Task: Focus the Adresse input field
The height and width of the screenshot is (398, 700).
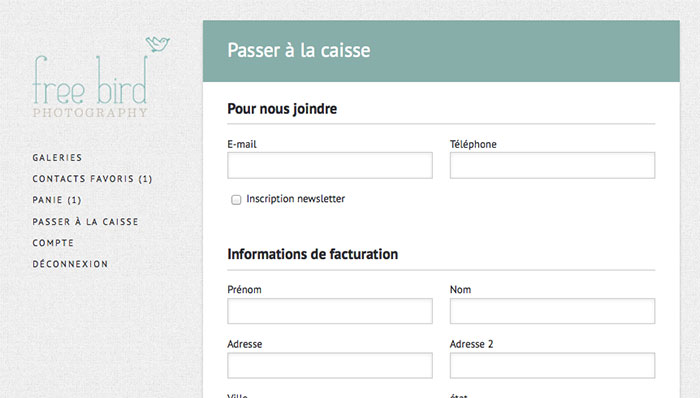Action: (330, 365)
